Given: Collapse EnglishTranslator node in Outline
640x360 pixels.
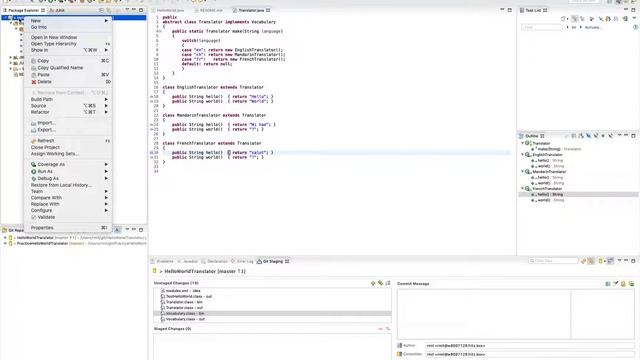Looking at the screenshot, I should click(x=522, y=155).
